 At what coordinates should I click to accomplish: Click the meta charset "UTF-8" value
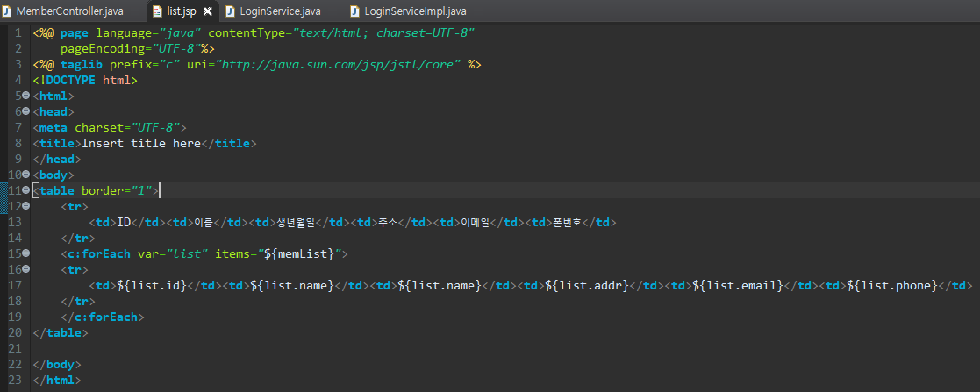[155, 127]
